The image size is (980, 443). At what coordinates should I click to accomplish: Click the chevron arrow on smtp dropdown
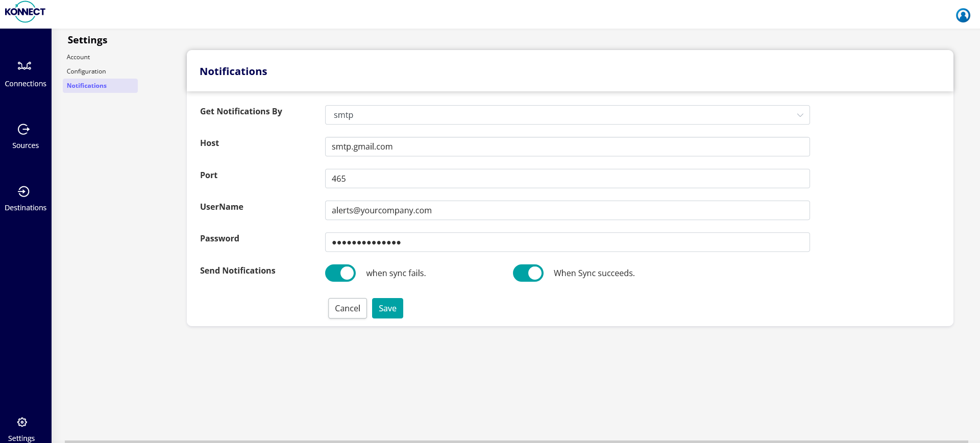800,115
